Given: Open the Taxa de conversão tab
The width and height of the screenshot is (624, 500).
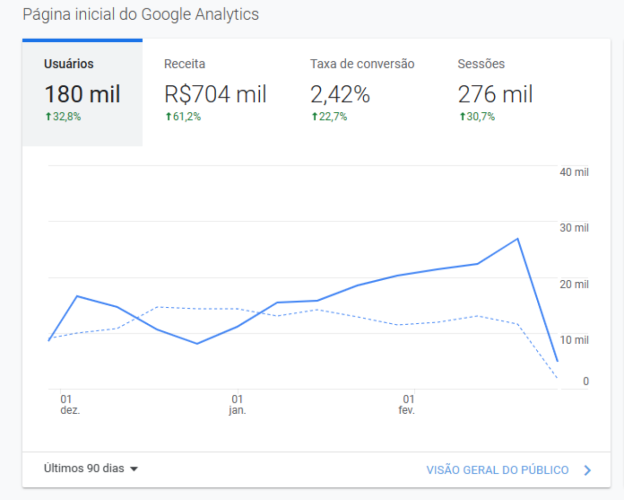Looking at the screenshot, I should [x=362, y=93].
